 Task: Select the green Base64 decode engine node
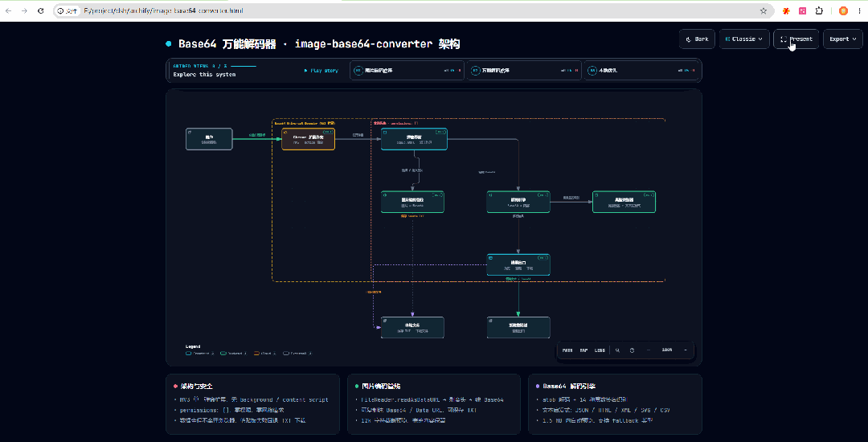pos(518,202)
